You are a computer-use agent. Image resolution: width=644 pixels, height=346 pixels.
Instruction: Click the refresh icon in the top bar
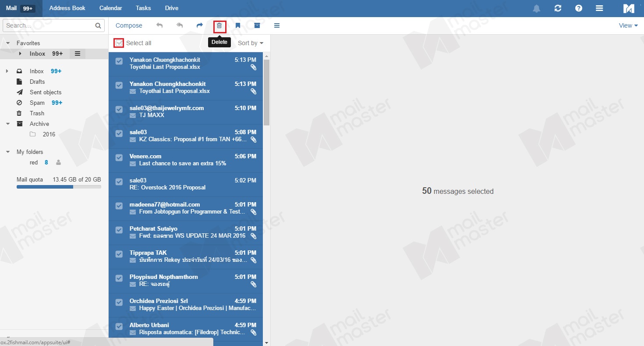point(558,8)
